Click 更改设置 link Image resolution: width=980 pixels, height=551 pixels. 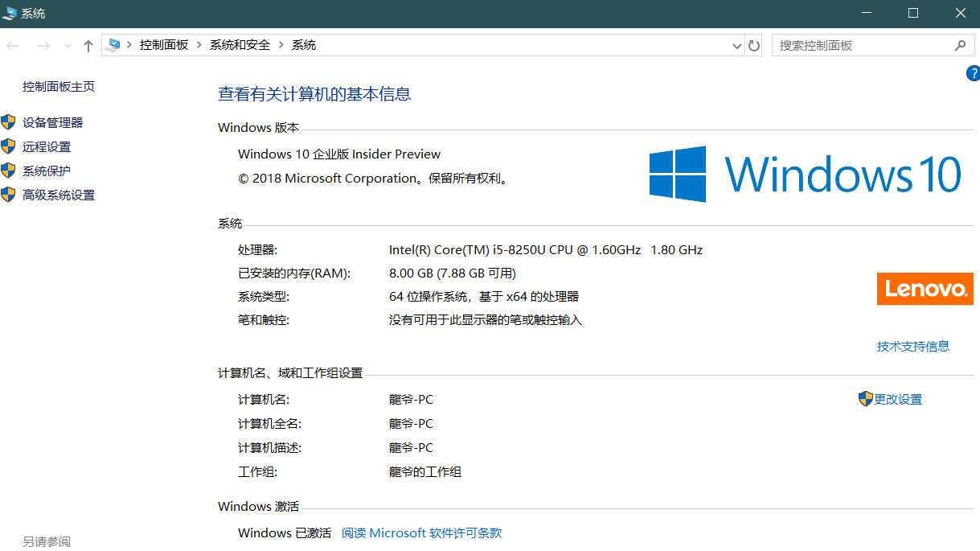tap(898, 399)
